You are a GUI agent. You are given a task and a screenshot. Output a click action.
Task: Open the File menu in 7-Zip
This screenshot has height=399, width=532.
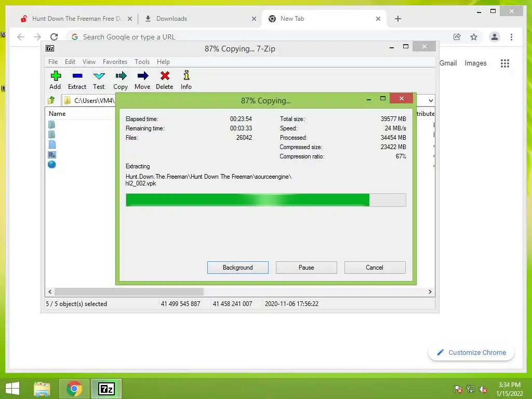coord(53,62)
